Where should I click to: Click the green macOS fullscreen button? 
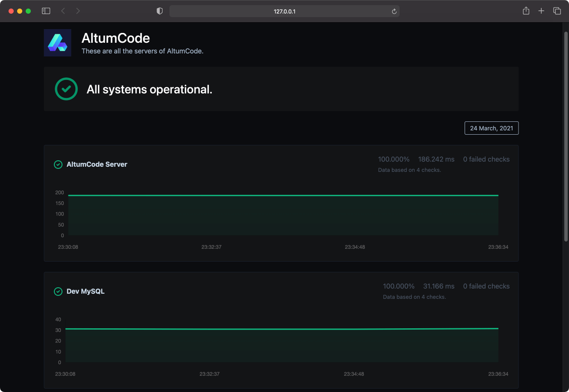click(x=28, y=11)
